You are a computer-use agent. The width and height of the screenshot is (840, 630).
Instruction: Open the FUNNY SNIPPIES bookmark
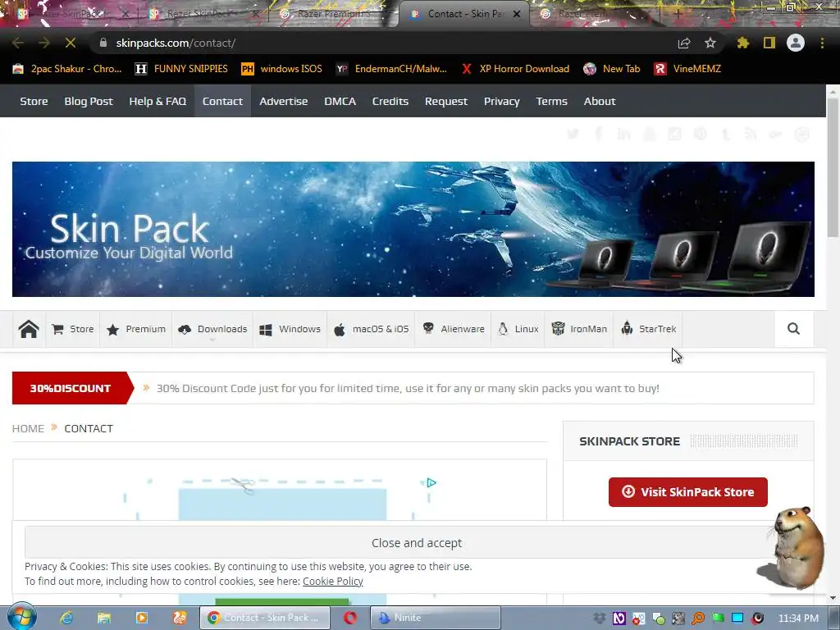(181, 69)
